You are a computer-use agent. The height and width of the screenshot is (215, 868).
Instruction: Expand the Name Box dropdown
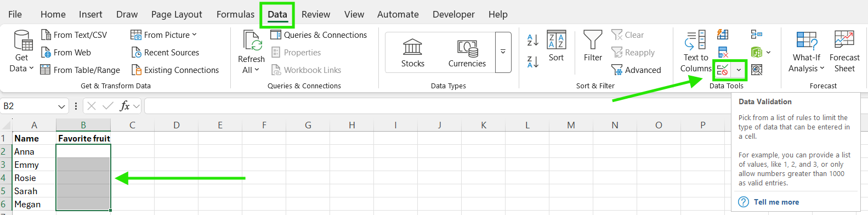61,106
